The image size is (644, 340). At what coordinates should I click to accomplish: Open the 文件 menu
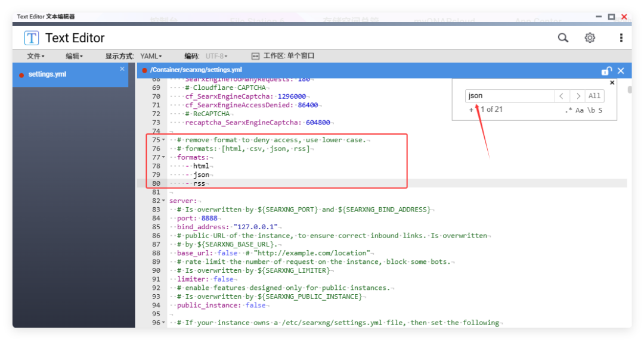[36, 56]
